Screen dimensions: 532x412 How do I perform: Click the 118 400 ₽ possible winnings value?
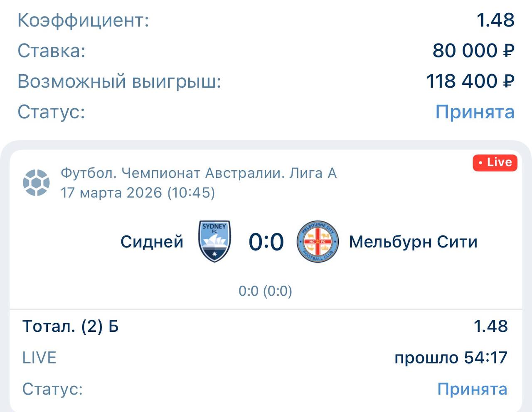[x=470, y=81]
